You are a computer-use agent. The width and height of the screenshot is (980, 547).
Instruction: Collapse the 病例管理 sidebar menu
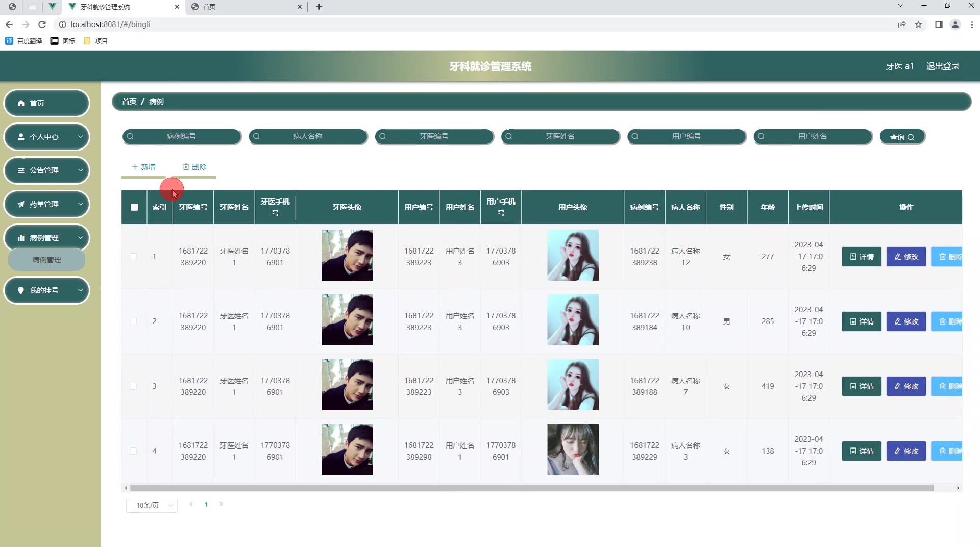[x=46, y=238]
